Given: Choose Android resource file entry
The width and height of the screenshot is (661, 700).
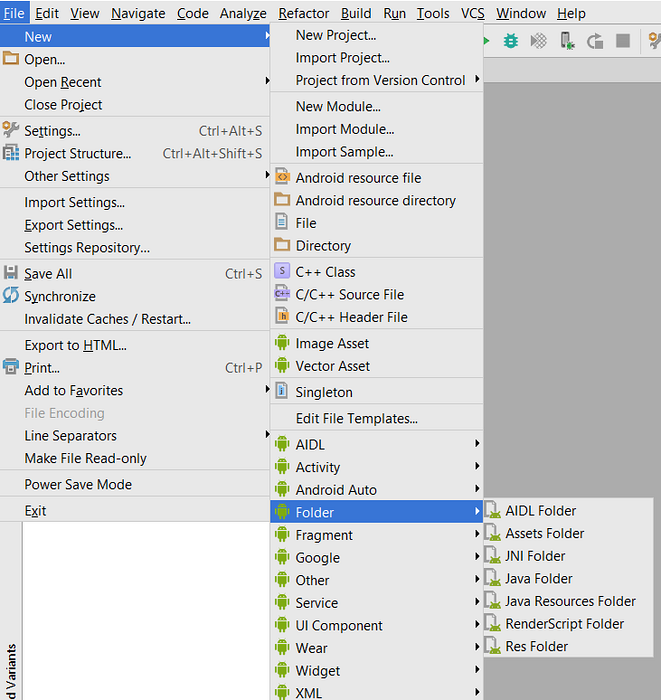Looking at the screenshot, I should pyautogui.click(x=358, y=178).
